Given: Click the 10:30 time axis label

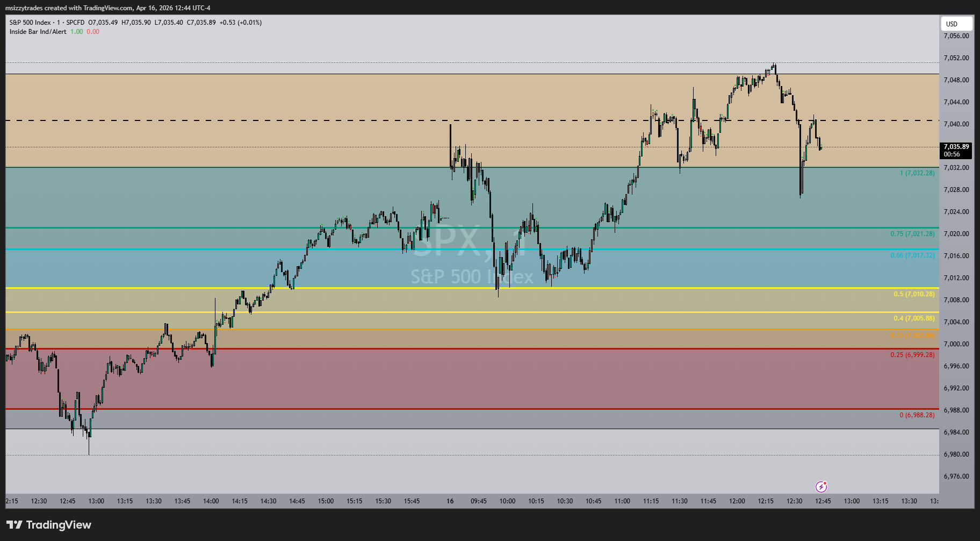Looking at the screenshot, I should click(565, 501).
